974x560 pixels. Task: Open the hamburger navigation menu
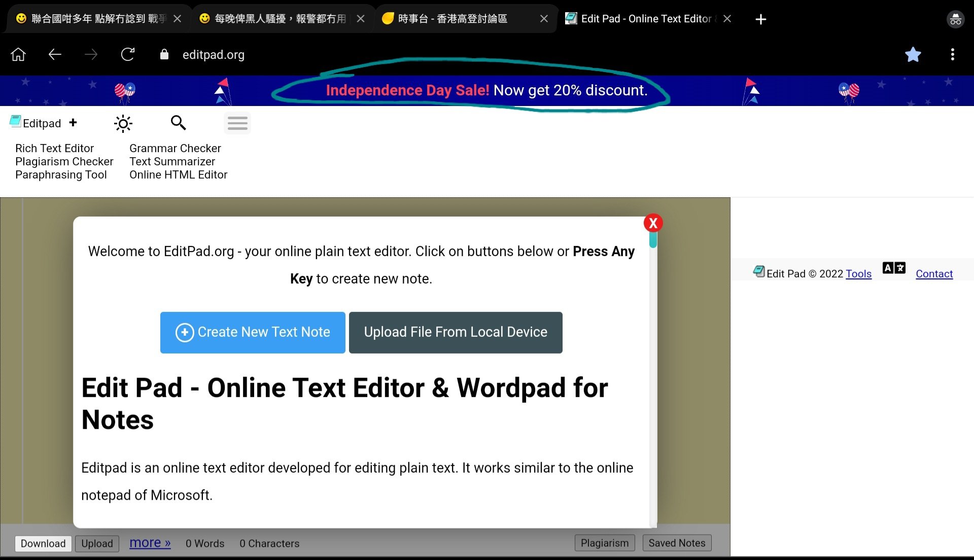pos(237,123)
